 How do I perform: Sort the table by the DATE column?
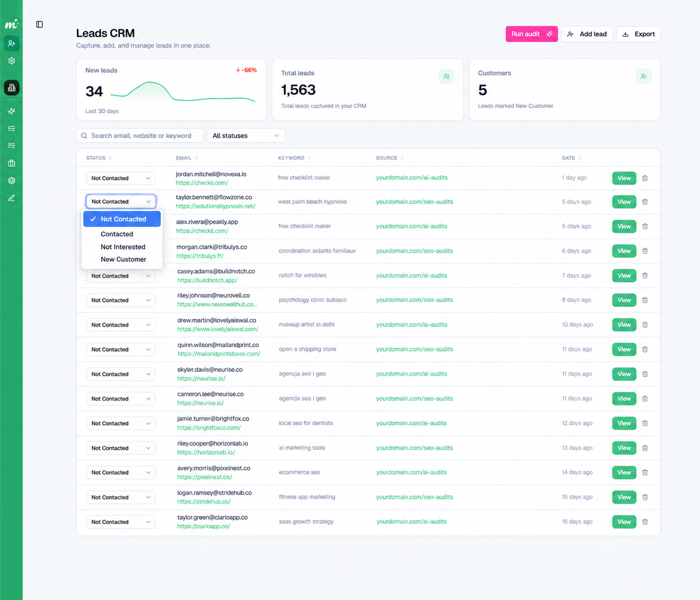point(572,158)
